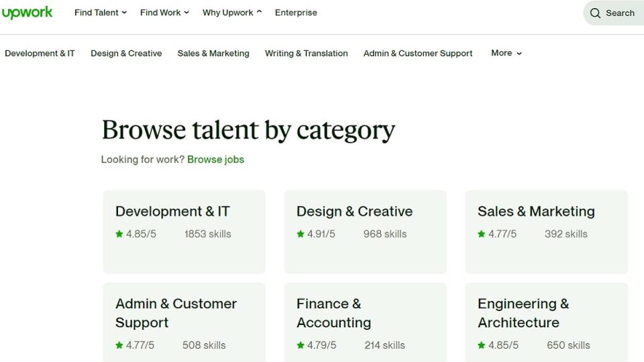Click the green star on Design & Creative card
The image size is (644, 362).
coord(301,234)
